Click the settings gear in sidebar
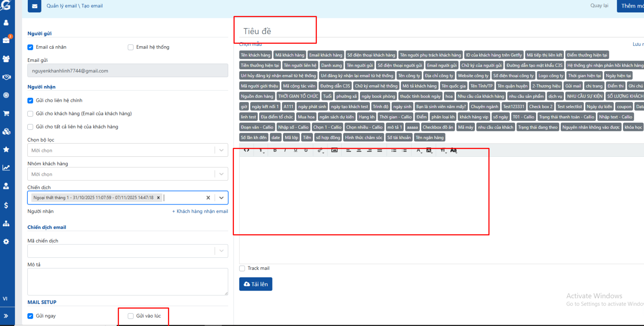The width and height of the screenshot is (644, 326). (6, 242)
